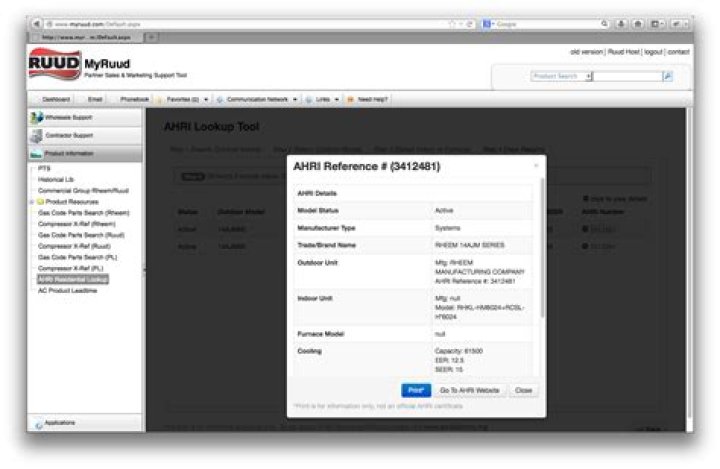Open the Contractor Support section
Image resolution: width=720 pixels, height=469 pixels.
point(85,136)
